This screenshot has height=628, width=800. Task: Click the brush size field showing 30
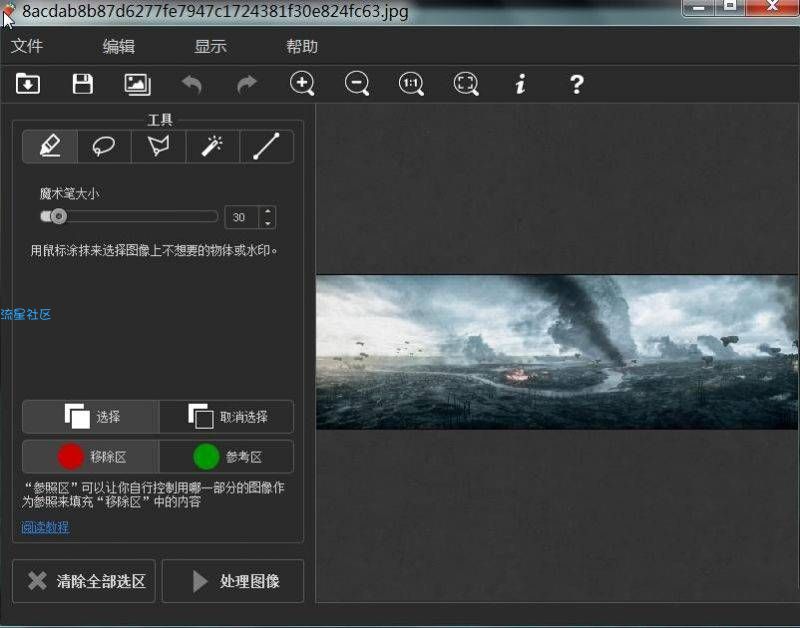coord(242,217)
